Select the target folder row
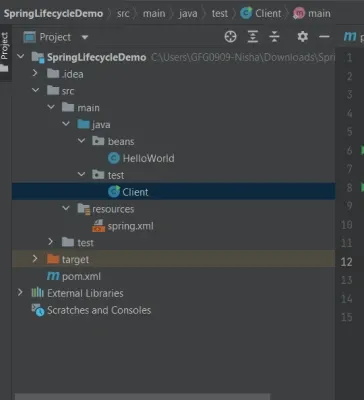The image size is (364, 400). (174, 259)
